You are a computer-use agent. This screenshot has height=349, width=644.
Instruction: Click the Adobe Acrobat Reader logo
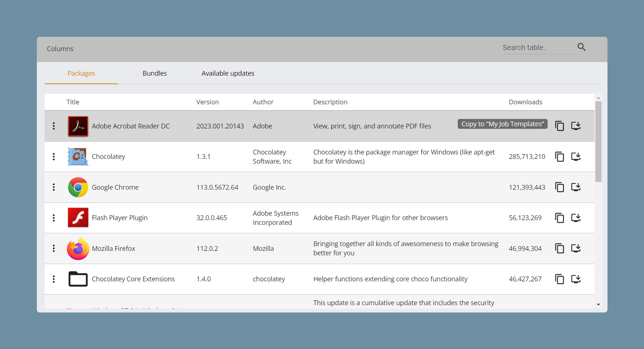coord(78,126)
